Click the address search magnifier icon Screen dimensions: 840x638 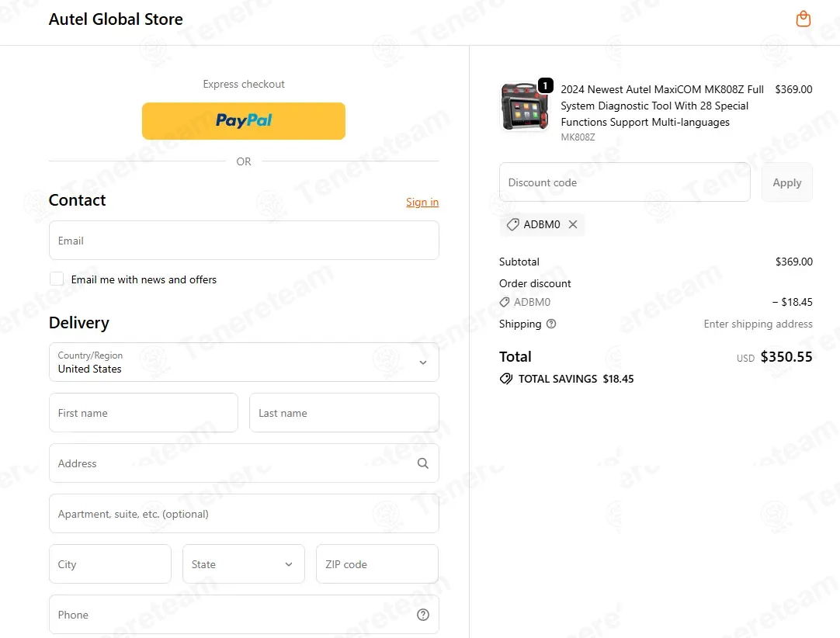tap(422, 463)
